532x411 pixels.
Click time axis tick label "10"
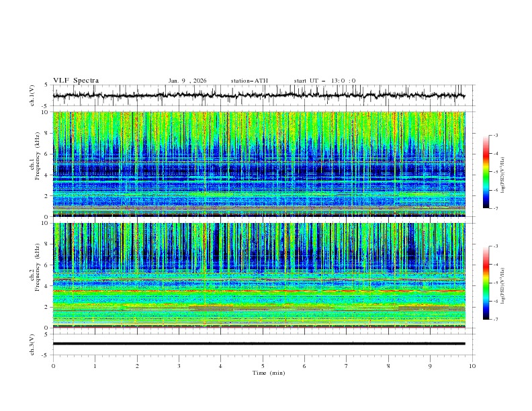pyautogui.click(x=472, y=366)
